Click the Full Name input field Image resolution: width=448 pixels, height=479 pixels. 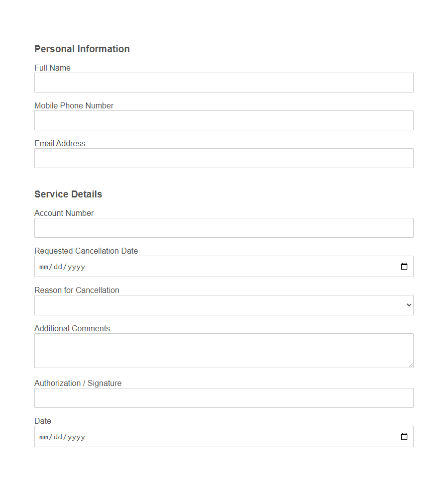224,83
